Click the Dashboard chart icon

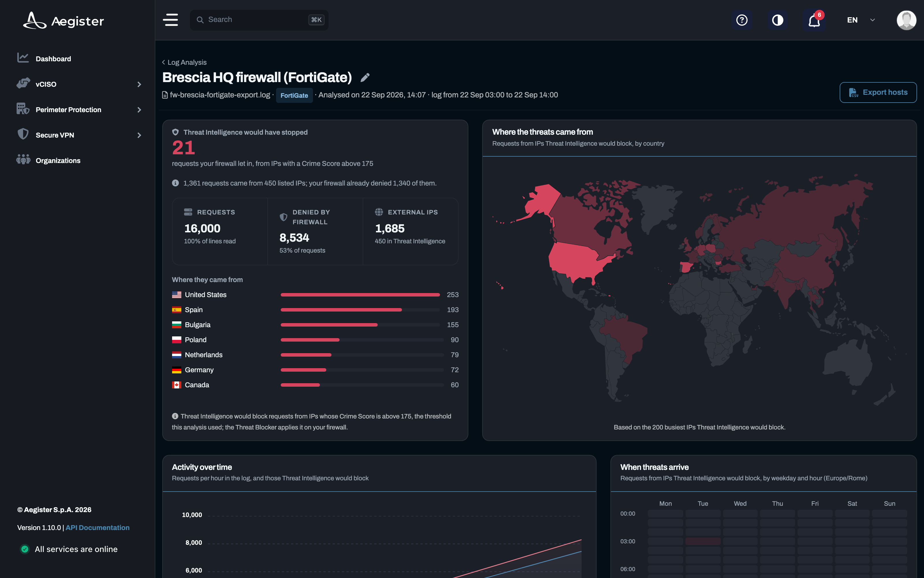click(23, 58)
